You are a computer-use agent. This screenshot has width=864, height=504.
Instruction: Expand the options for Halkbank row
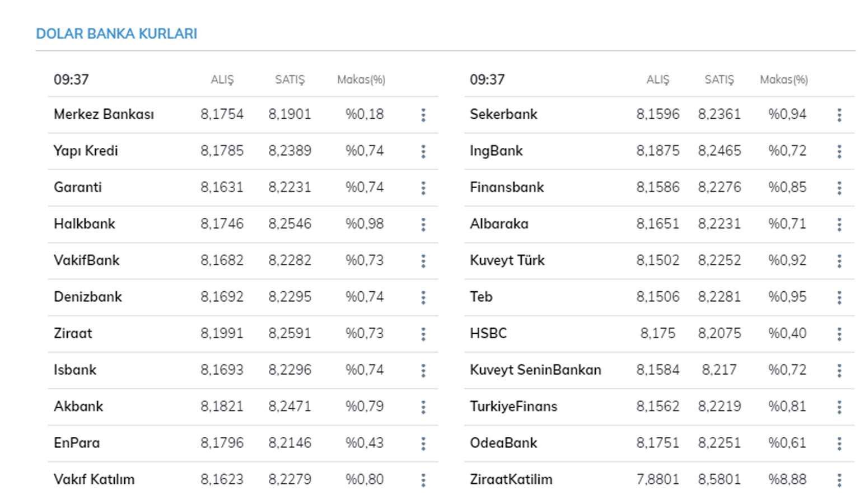tap(423, 225)
